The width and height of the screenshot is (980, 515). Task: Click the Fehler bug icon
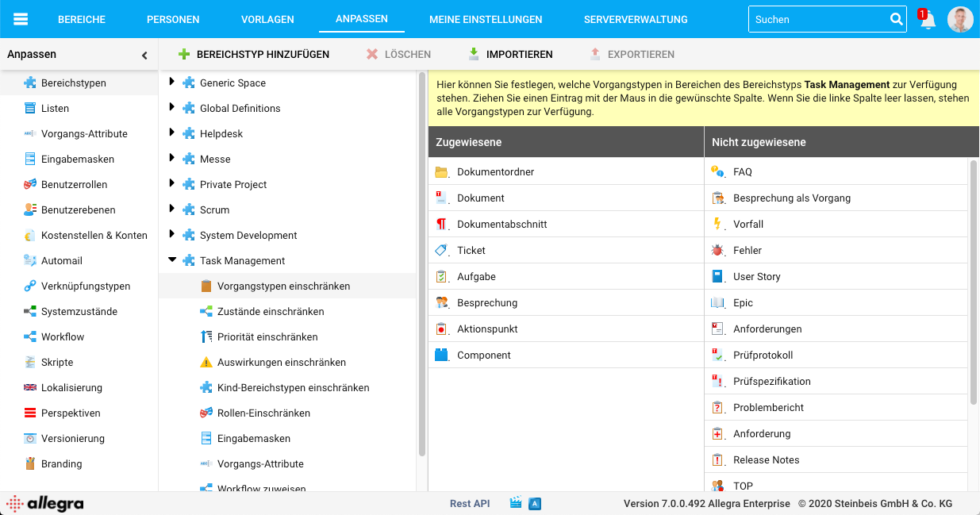pyautogui.click(x=717, y=250)
